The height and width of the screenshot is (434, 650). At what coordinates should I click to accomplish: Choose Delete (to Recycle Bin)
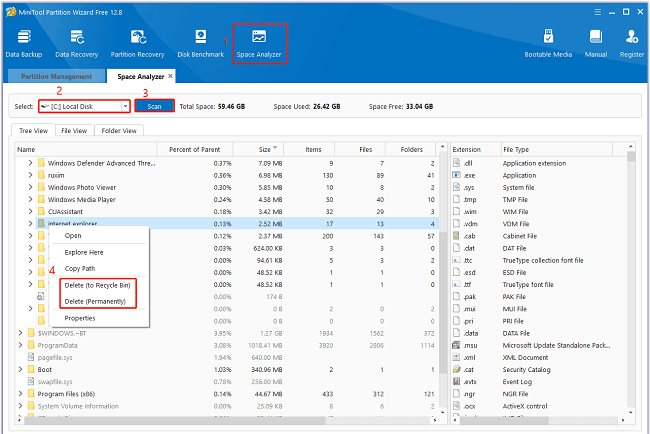pos(98,285)
